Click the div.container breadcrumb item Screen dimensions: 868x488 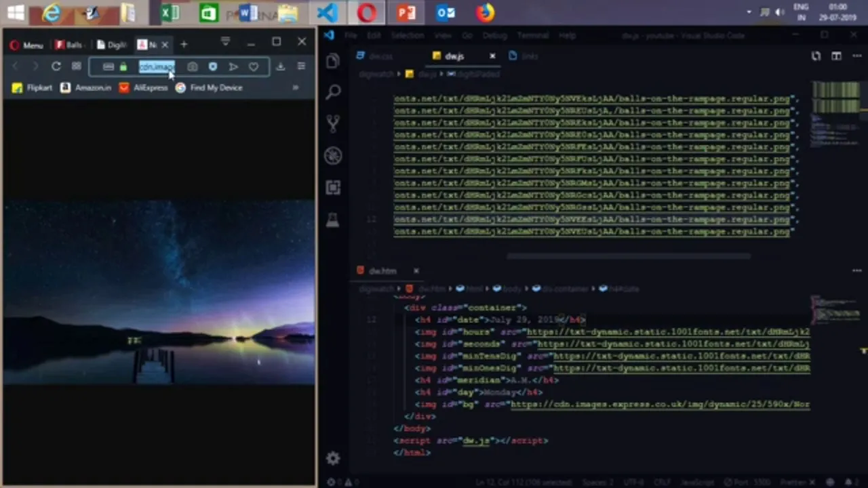561,289
